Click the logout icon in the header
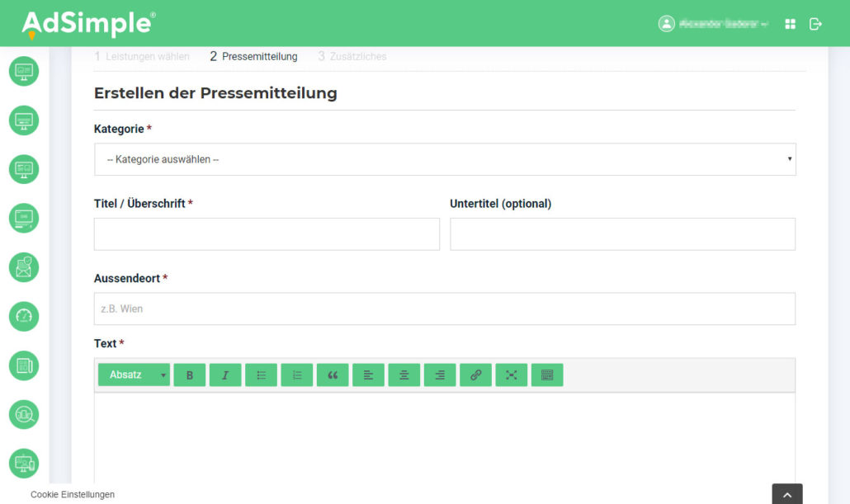850x504 pixels. 816,23
